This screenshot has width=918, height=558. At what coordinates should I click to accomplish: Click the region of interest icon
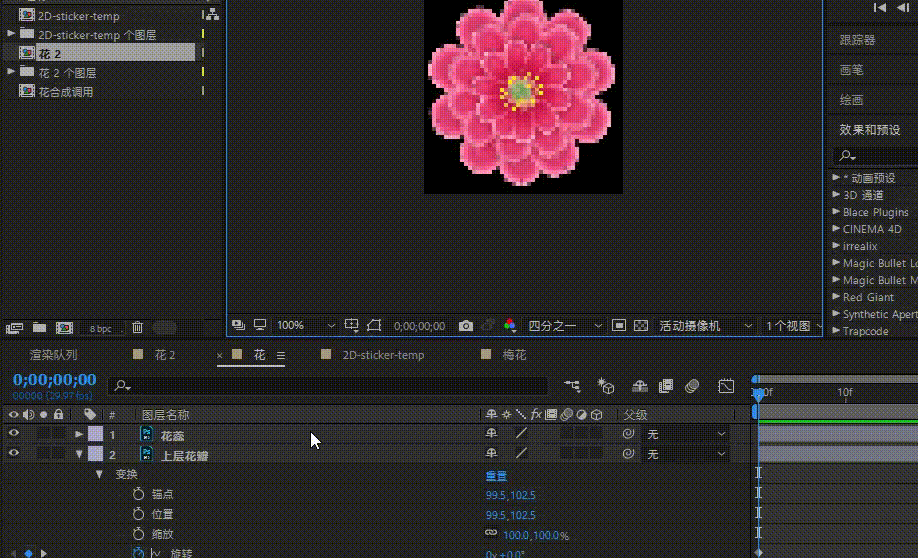coord(618,326)
